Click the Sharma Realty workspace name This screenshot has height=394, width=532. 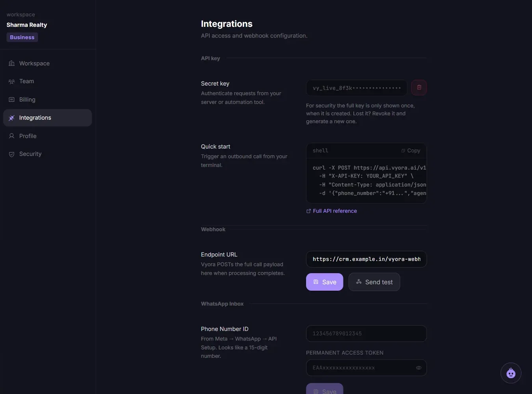27,25
